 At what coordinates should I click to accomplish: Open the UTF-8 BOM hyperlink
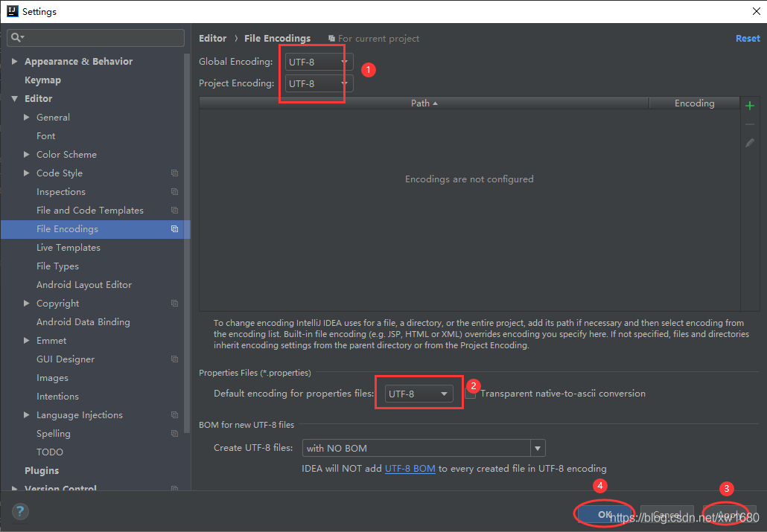pos(410,469)
